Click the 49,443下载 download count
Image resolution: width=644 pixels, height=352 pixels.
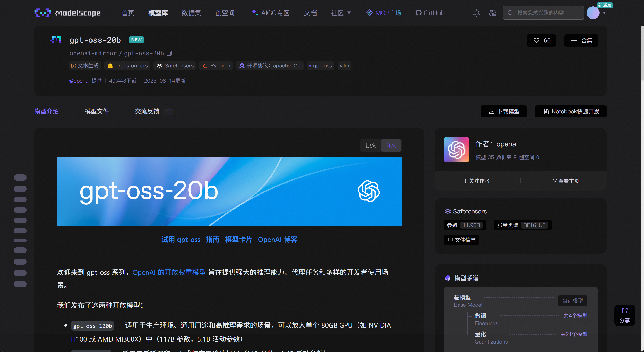coord(123,81)
